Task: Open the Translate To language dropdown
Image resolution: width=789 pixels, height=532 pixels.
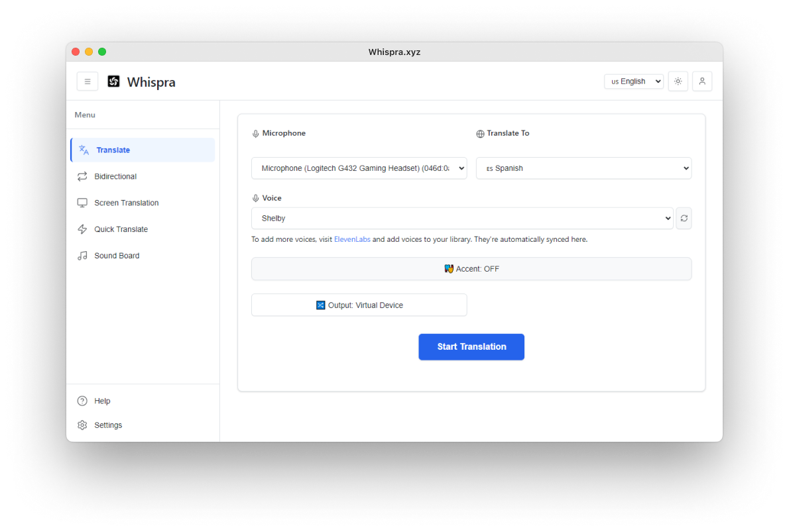Action: [x=583, y=168]
